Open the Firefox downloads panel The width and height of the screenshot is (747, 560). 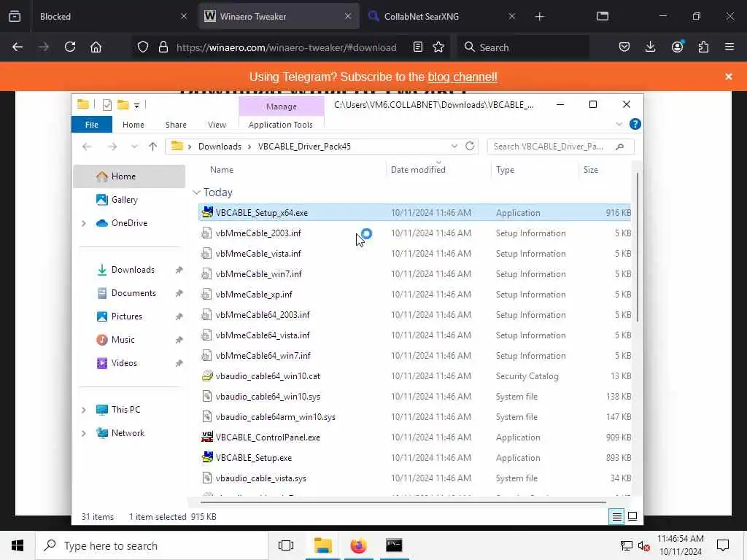(x=650, y=47)
